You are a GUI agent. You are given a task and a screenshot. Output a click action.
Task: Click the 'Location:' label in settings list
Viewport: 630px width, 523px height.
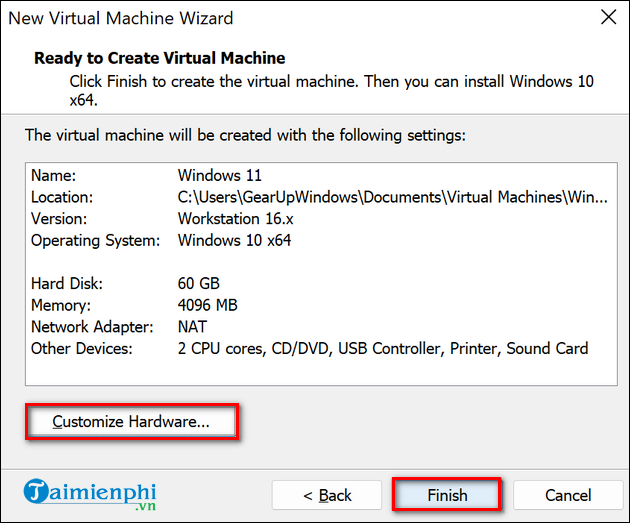coord(62,197)
